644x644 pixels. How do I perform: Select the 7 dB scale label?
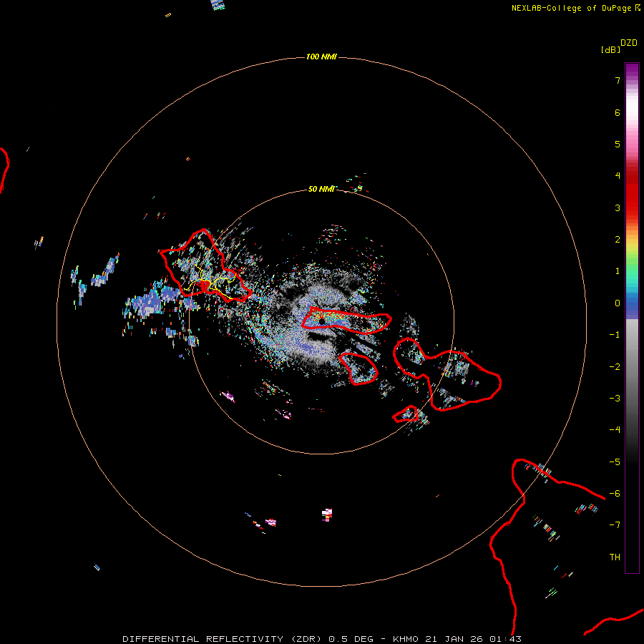618,80
